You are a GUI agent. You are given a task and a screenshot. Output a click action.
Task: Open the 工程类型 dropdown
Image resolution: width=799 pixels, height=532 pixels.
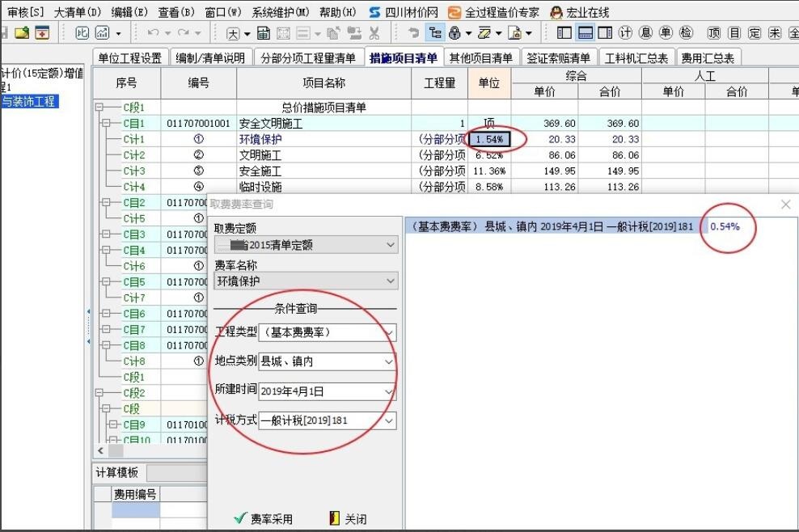[328, 333]
